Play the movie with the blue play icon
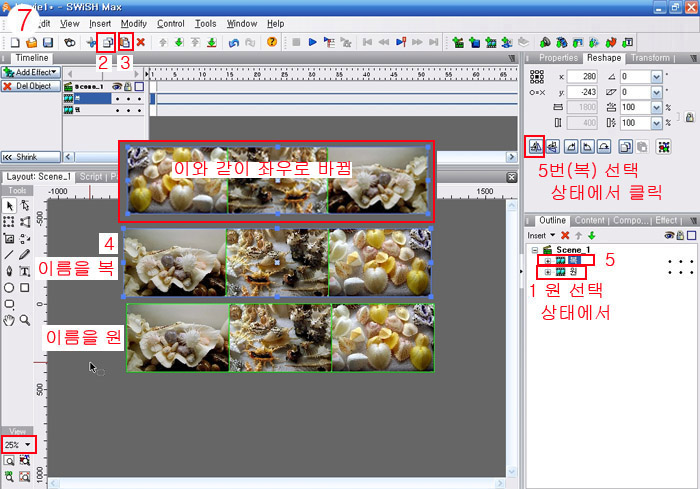The width and height of the screenshot is (700, 489). (x=312, y=42)
